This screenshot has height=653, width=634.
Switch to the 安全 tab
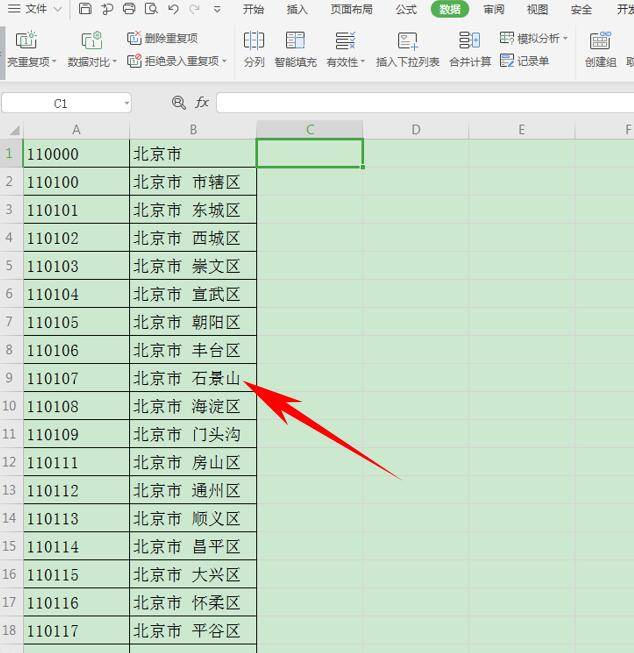pos(581,9)
